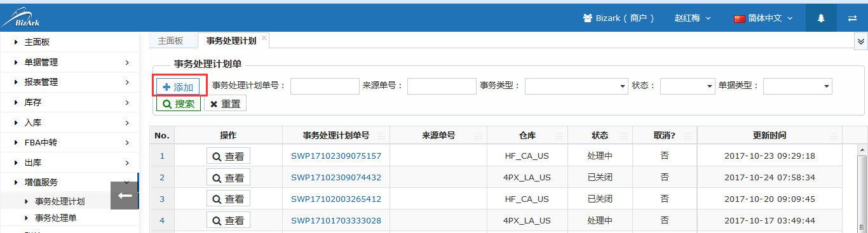
Task: Click the swap arrows icon in header
Action: 852,18
